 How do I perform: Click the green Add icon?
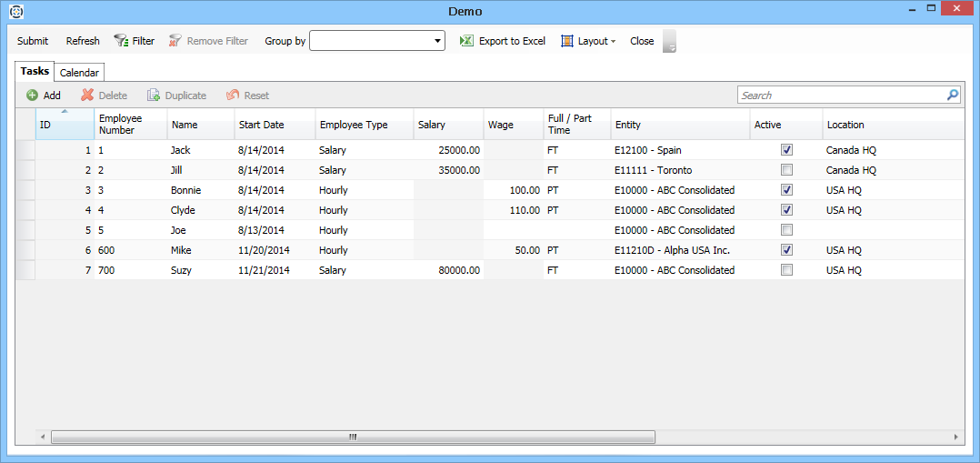32,96
